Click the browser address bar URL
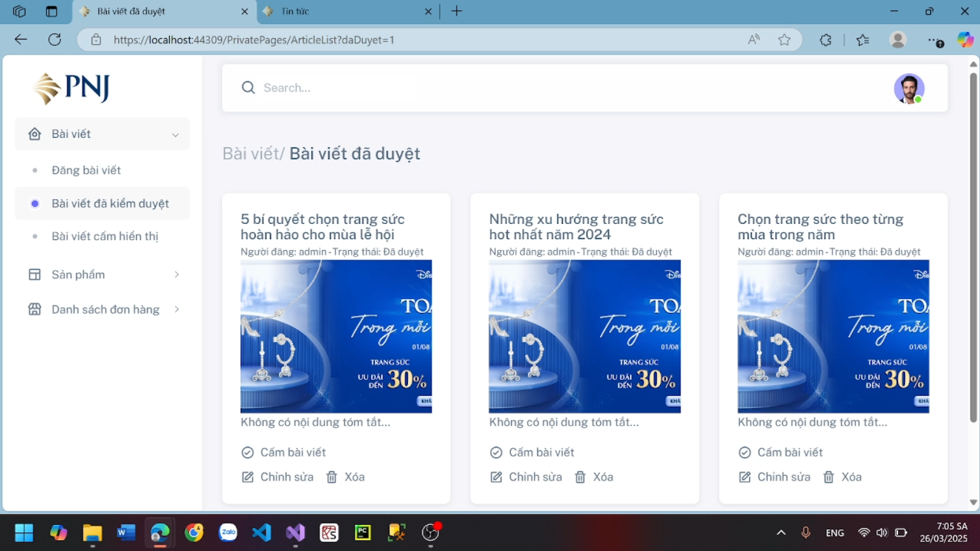980x551 pixels. click(254, 40)
